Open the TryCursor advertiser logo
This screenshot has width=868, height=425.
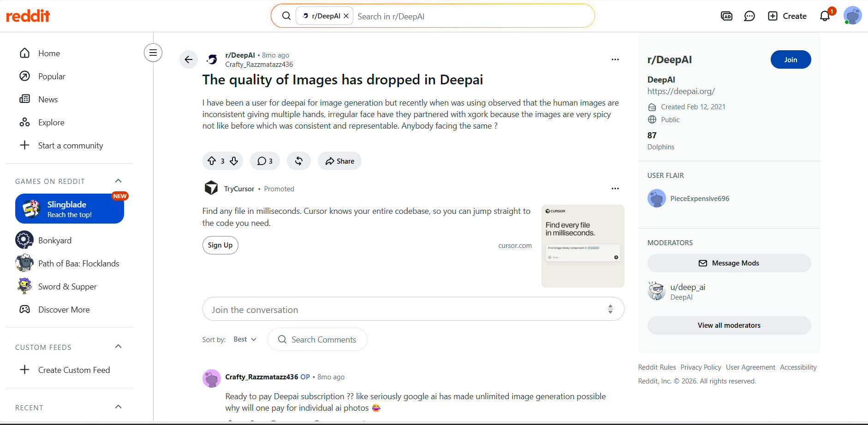pos(211,188)
